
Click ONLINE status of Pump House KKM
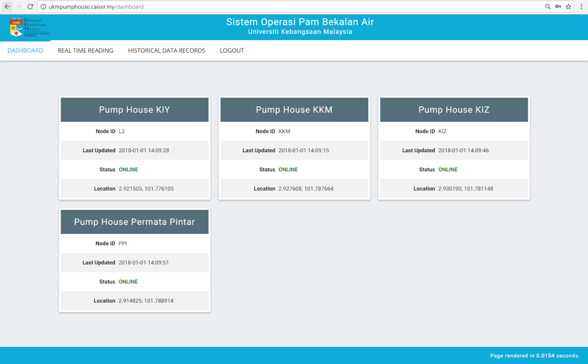(x=288, y=169)
